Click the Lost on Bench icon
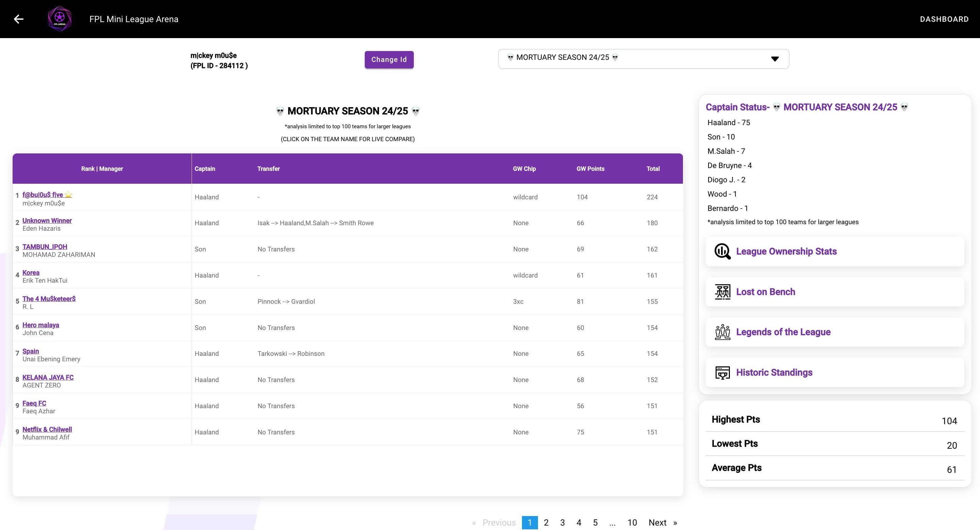 point(722,292)
